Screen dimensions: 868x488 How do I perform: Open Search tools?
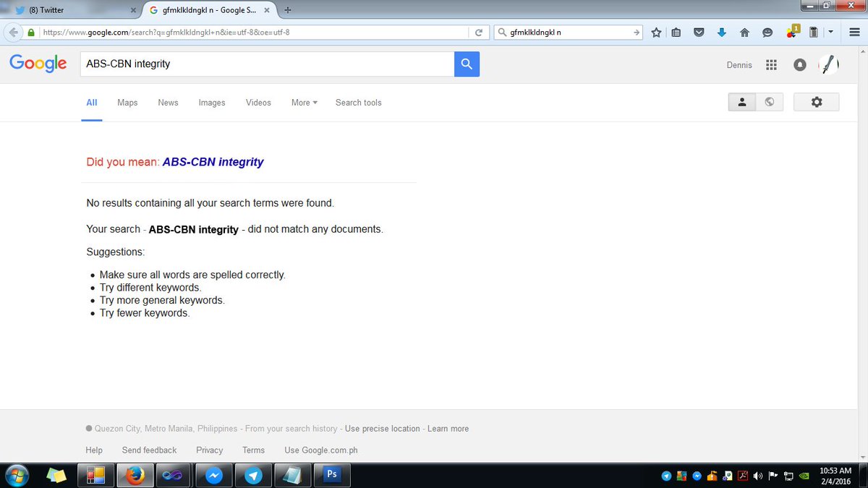click(358, 103)
